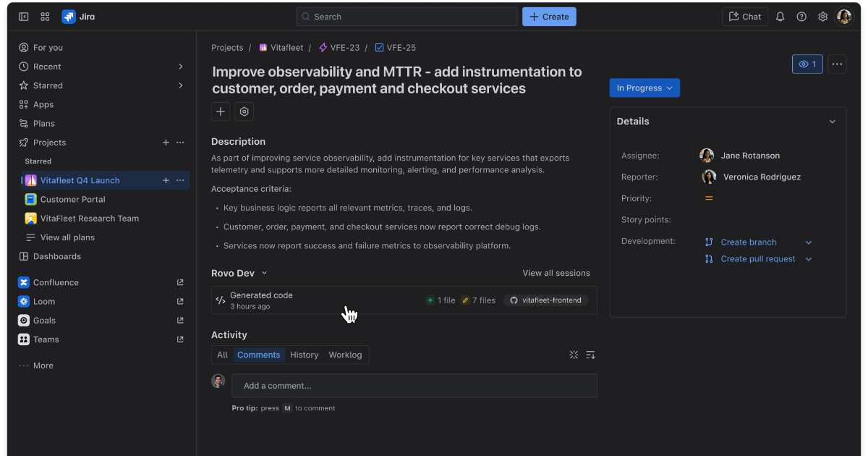The height and width of the screenshot is (456, 868).
Task: Expand the Create branch dropdown arrow
Action: coord(809,242)
